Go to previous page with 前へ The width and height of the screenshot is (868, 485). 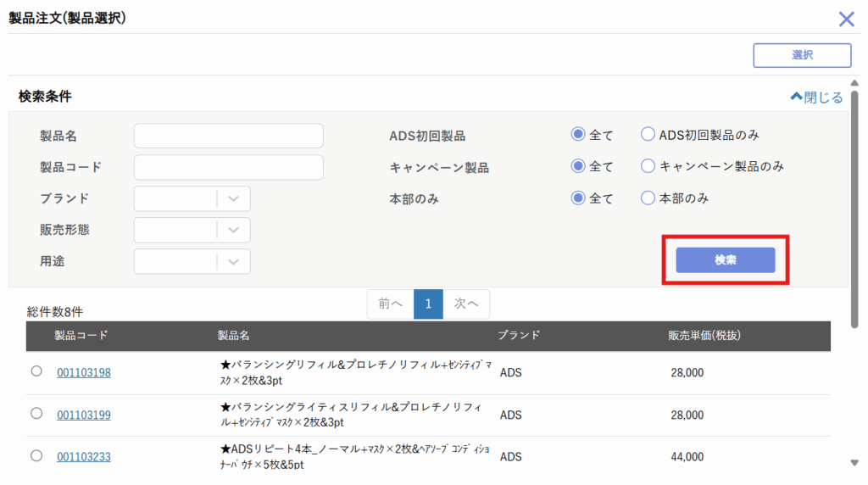[x=390, y=304]
